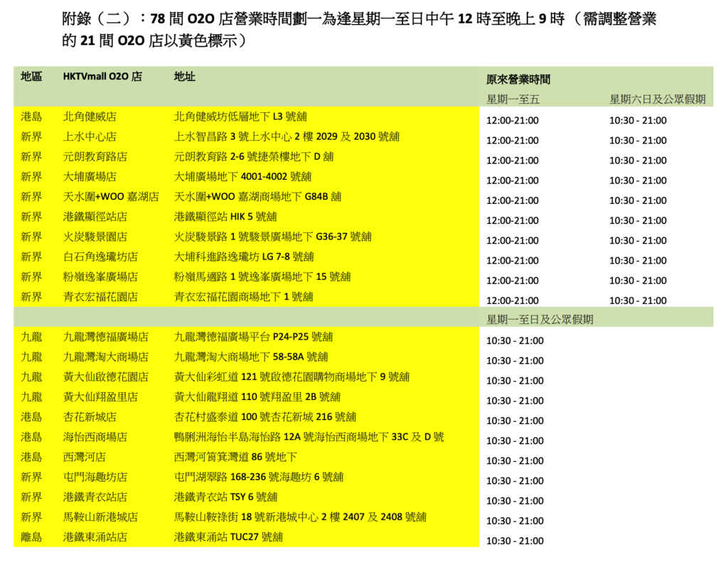Select store name '火炭駿景園店'
This screenshot has width=728, height=567.
click(95, 237)
